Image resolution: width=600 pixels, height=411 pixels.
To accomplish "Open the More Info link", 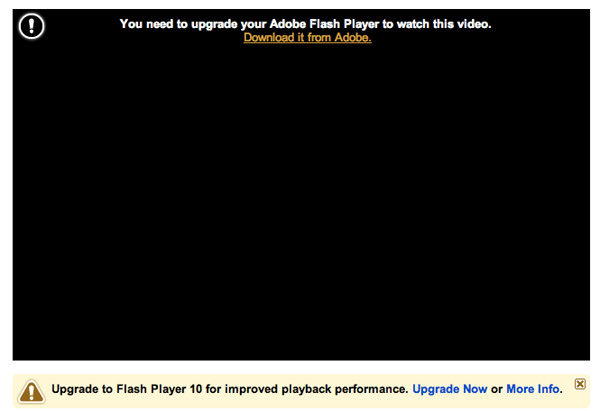I will tap(534, 389).
